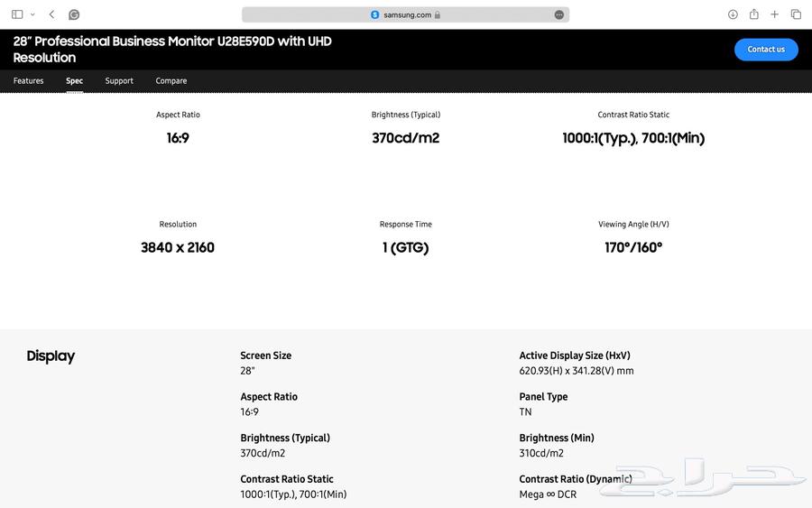Open the page options ellipsis in address bar
The width and height of the screenshot is (812, 508).
click(558, 15)
